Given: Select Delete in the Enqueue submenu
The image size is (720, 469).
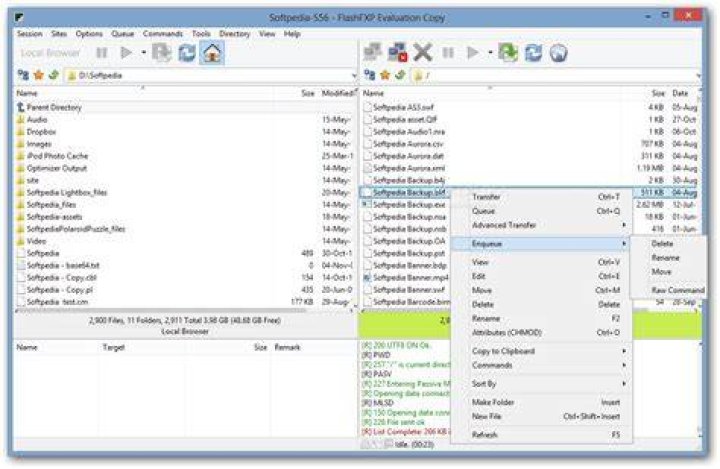Looking at the screenshot, I should click(669, 244).
